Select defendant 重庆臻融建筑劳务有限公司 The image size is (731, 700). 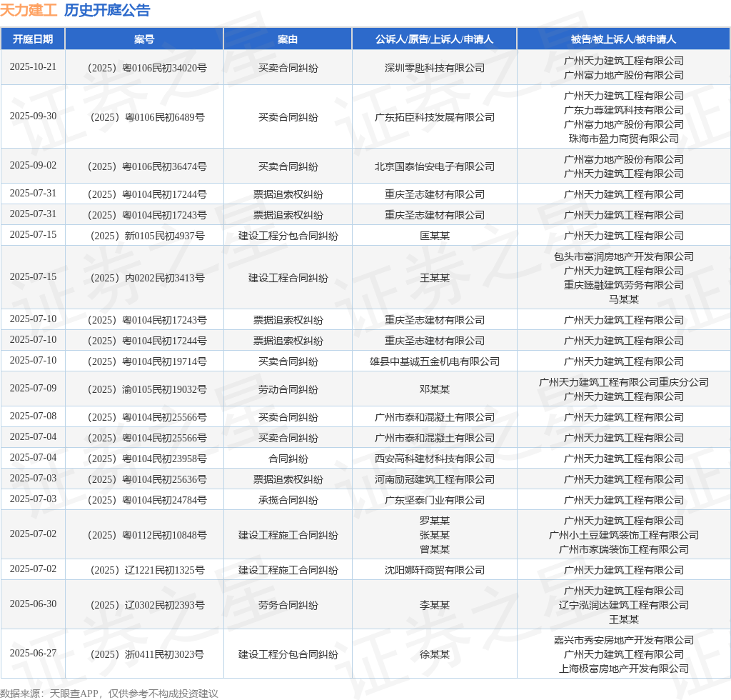(x=624, y=285)
